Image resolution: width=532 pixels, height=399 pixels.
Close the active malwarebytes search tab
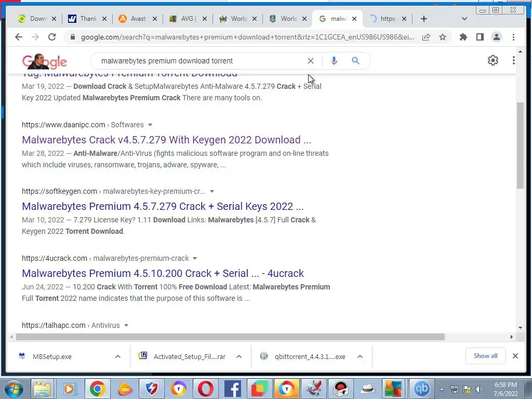coord(354,19)
